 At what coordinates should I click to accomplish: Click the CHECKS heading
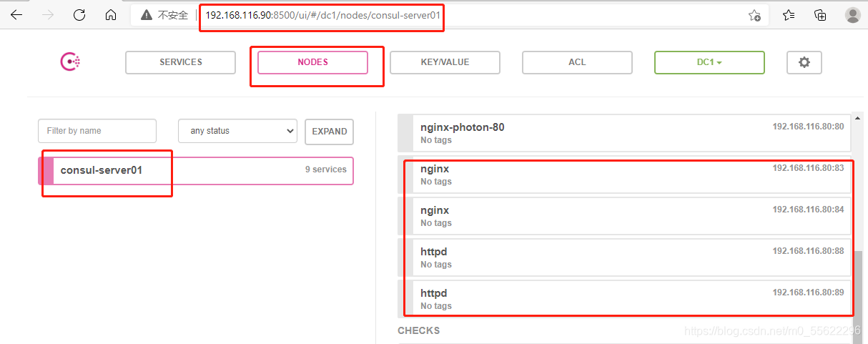click(x=419, y=330)
